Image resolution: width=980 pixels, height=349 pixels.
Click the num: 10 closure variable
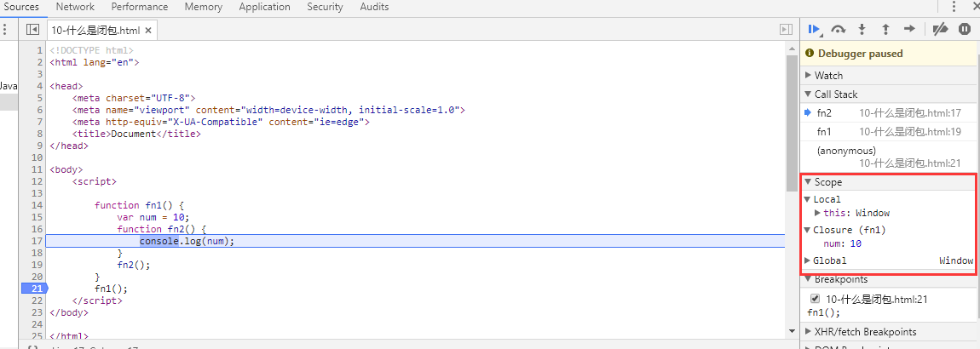click(841, 243)
